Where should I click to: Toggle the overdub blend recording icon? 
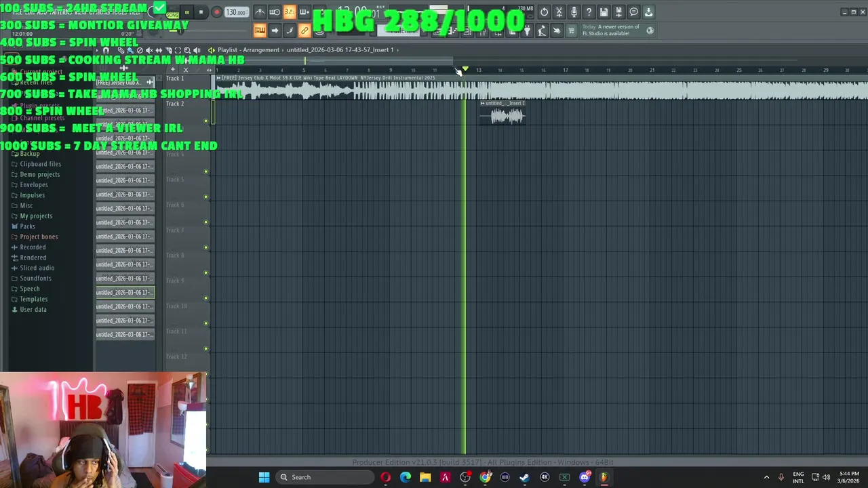pyautogui.click(x=304, y=12)
